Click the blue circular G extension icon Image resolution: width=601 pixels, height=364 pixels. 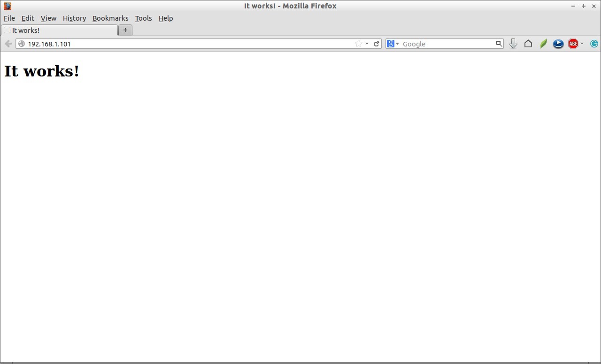(x=594, y=44)
